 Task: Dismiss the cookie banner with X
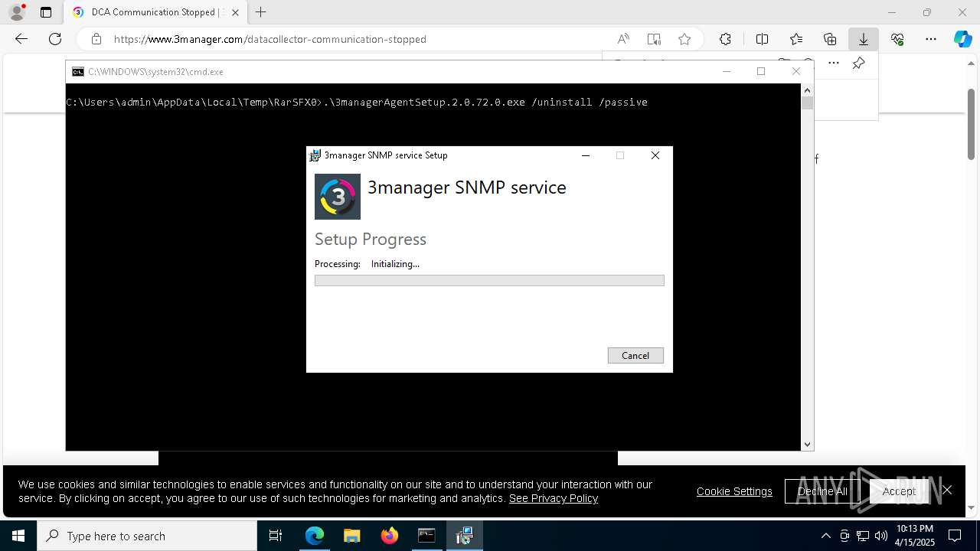(x=947, y=491)
